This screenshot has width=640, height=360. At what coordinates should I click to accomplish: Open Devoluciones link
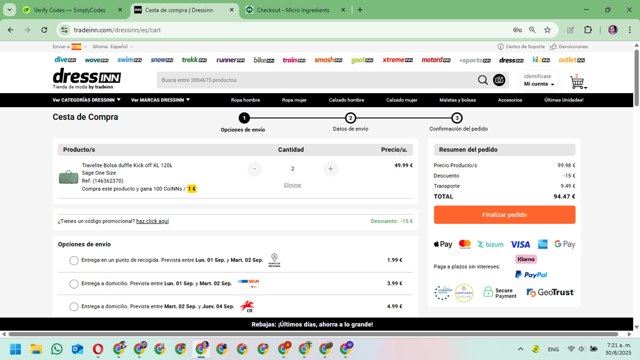click(x=569, y=47)
